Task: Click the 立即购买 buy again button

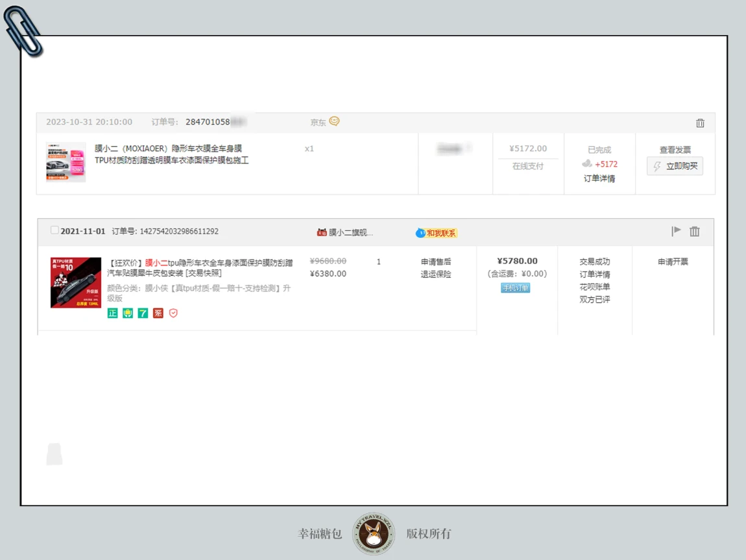Action: [675, 166]
